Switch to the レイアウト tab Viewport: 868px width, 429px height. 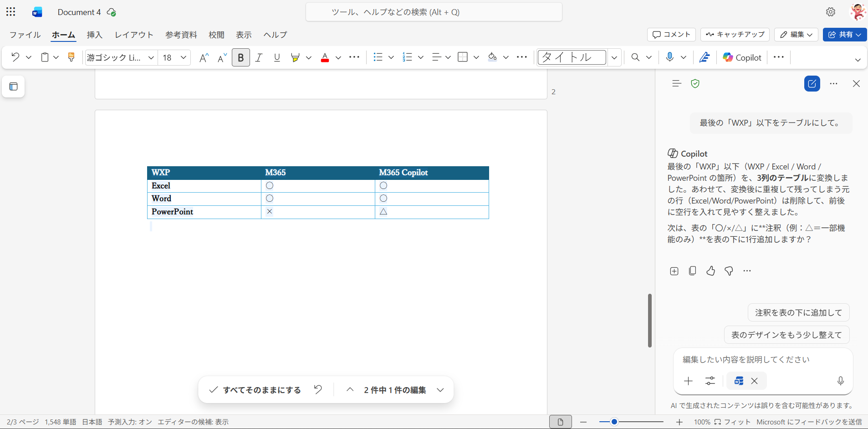(x=134, y=35)
